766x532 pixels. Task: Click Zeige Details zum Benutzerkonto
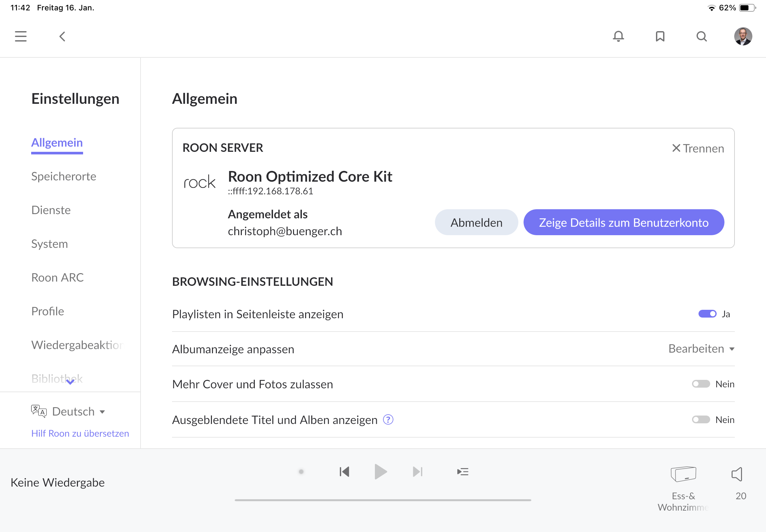623,222
